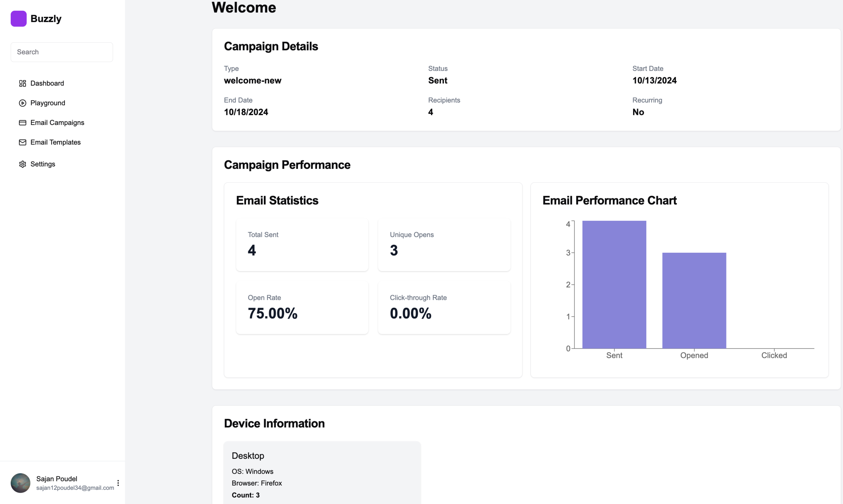Click the Email Campaigns card icon
This screenshot has height=504, width=843.
point(22,123)
